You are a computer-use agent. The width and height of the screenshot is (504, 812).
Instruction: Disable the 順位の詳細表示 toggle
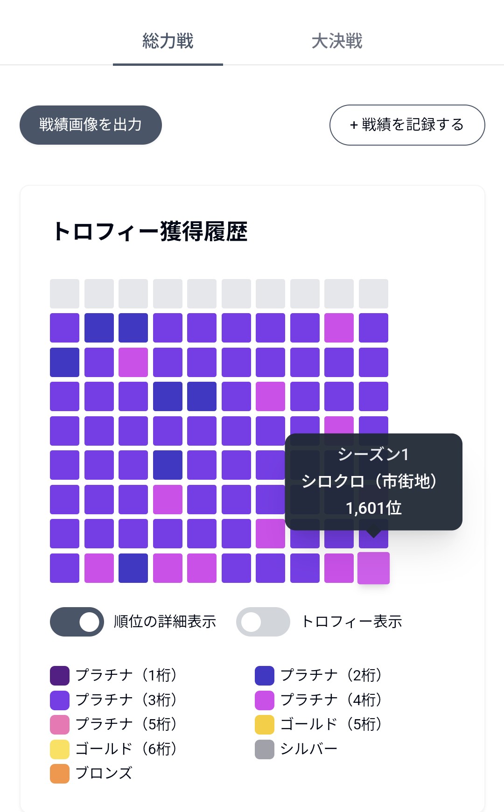[77, 622]
